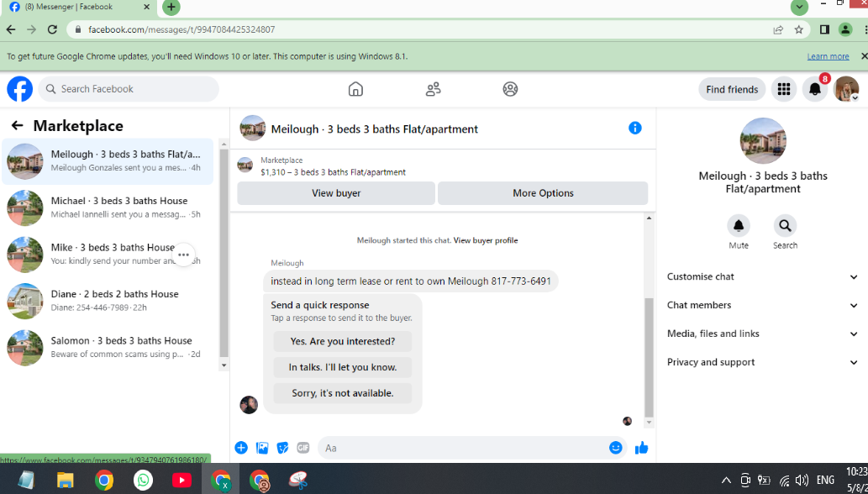This screenshot has height=494, width=868.
Task: Open Chrome side panel icon
Action: [x=824, y=30]
